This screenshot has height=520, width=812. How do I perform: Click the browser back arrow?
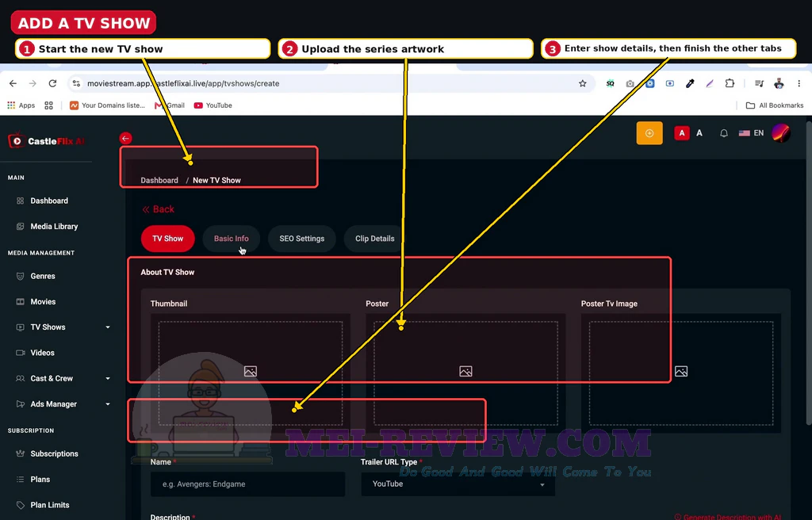pyautogui.click(x=13, y=83)
